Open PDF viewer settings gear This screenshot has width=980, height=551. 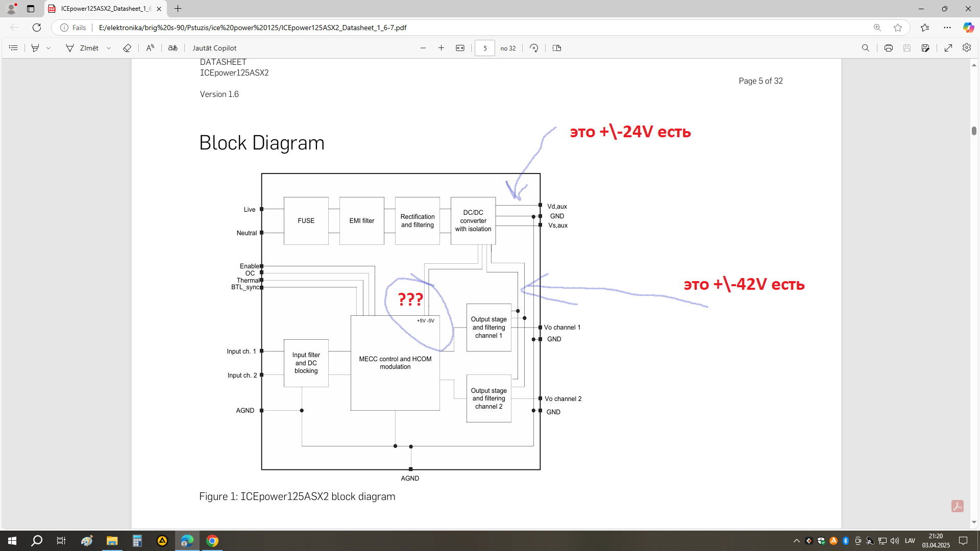click(967, 47)
